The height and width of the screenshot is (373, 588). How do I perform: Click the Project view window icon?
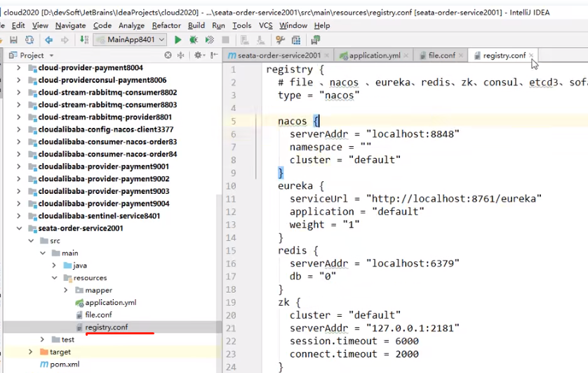coord(13,55)
